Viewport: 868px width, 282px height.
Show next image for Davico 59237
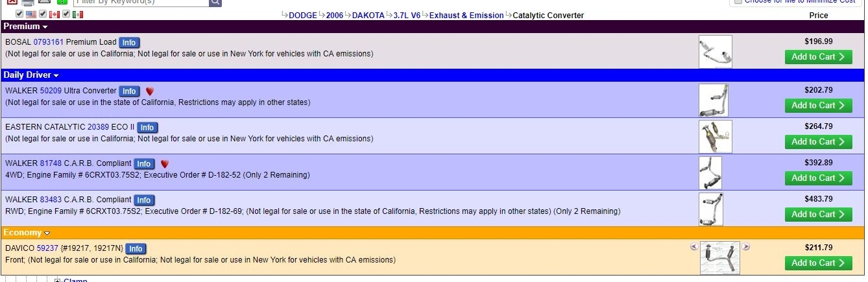(746, 247)
